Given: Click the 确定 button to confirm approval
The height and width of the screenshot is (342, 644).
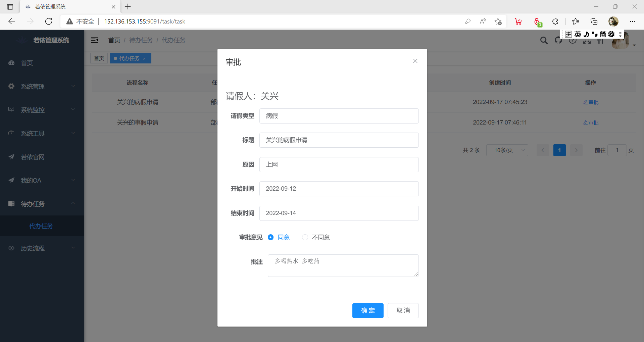Looking at the screenshot, I should click(x=367, y=310).
